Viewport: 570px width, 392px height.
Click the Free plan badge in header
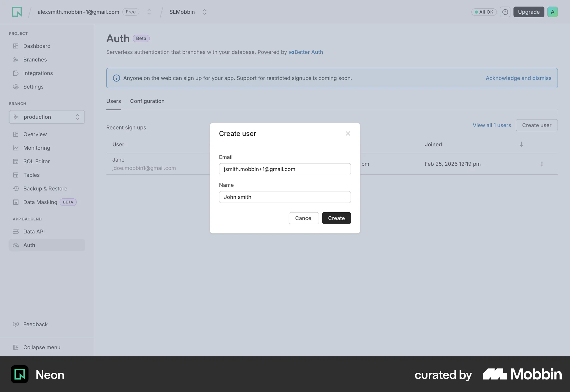[131, 12]
